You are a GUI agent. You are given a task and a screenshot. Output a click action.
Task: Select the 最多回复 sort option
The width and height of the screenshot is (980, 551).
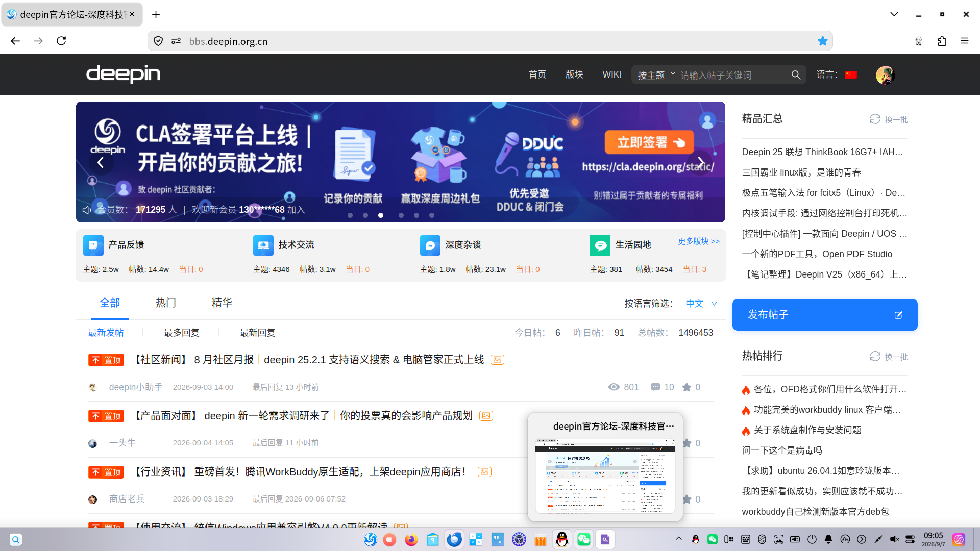tap(181, 333)
